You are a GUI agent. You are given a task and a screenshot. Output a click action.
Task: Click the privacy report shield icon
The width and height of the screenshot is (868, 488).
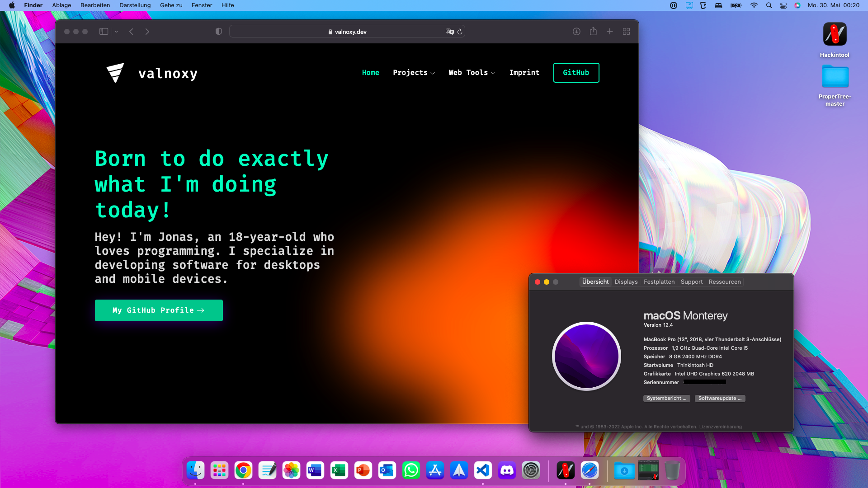[x=219, y=32]
